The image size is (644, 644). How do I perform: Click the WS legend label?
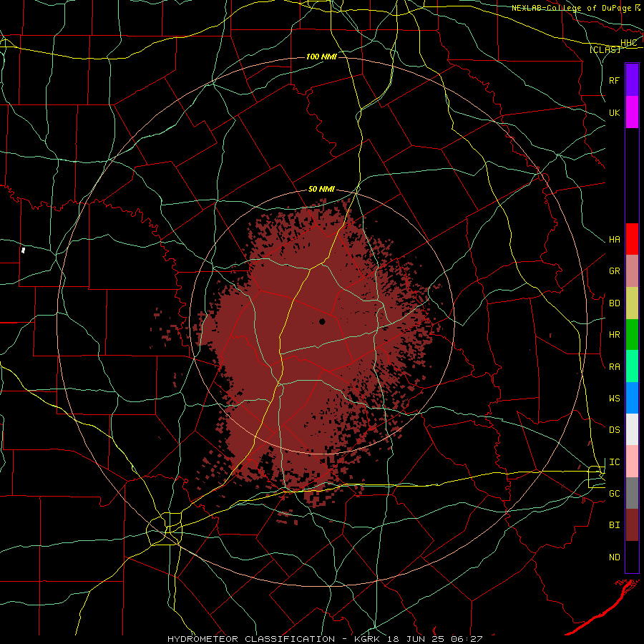click(x=614, y=399)
